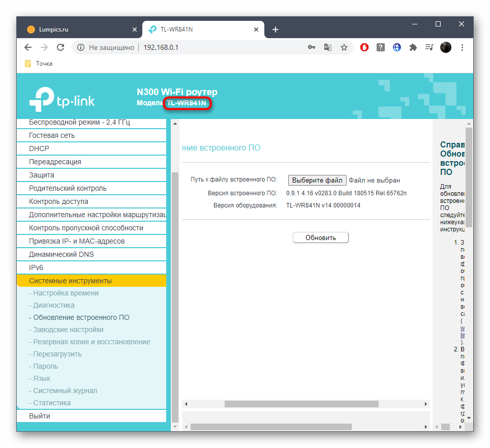The image size is (490, 448).
Task: Click the 'Обновить' button
Action: click(x=321, y=237)
